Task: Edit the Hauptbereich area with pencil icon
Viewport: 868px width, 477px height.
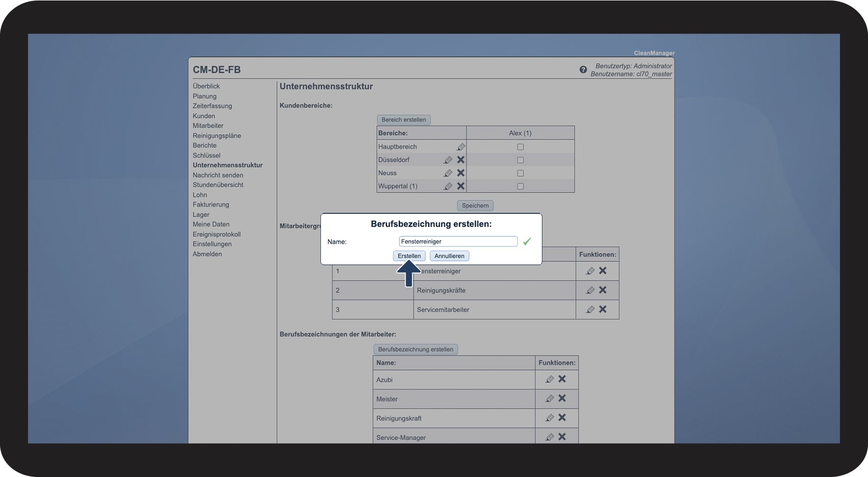Action: coord(460,147)
